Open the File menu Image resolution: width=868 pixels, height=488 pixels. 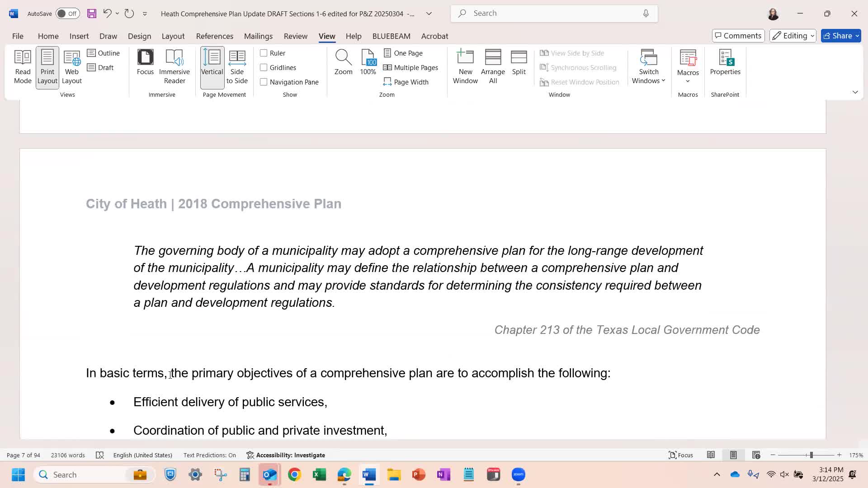pos(18,36)
